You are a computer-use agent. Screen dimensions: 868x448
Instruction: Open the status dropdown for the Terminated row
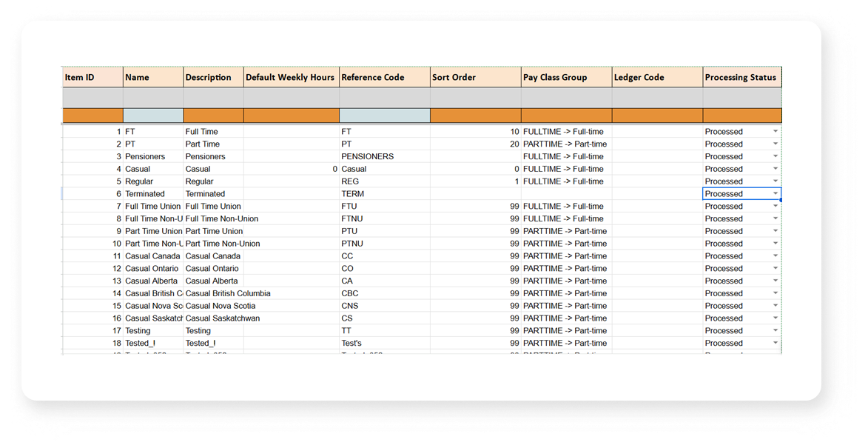775,193
